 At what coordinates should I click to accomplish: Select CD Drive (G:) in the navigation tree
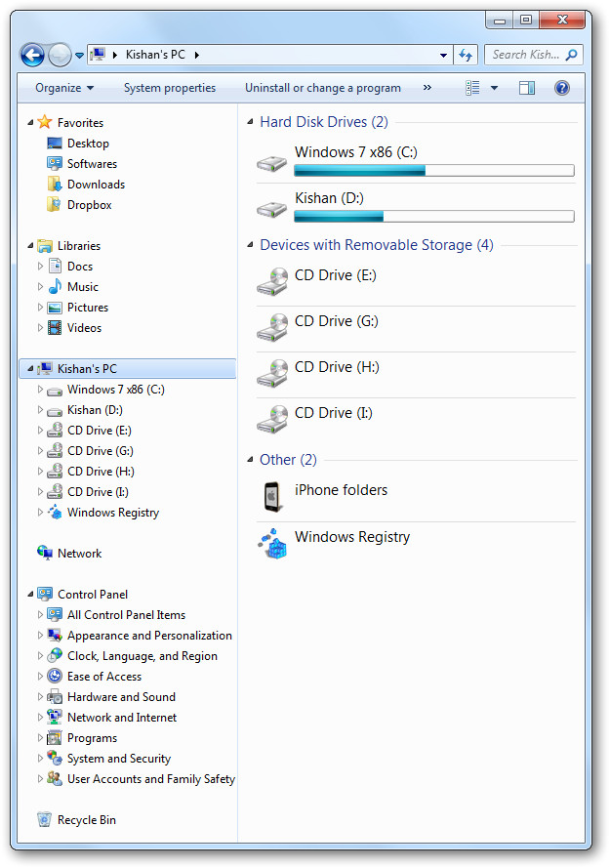tap(101, 451)
